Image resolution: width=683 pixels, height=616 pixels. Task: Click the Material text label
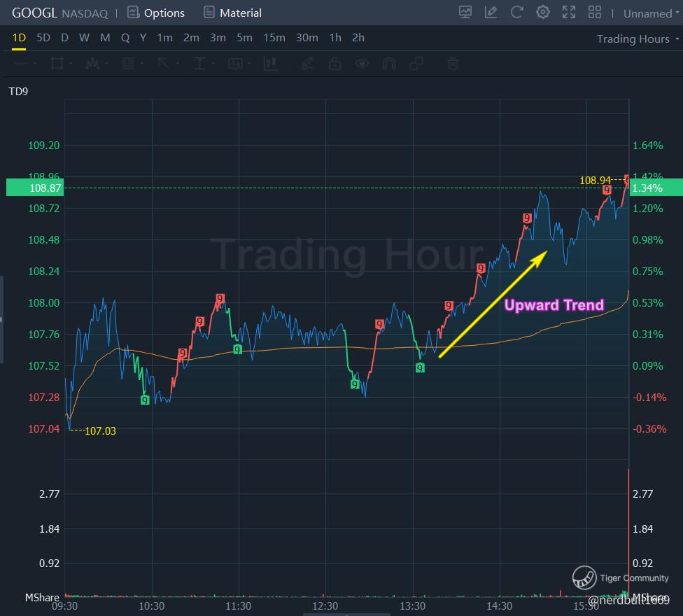(x=241, y=13)
